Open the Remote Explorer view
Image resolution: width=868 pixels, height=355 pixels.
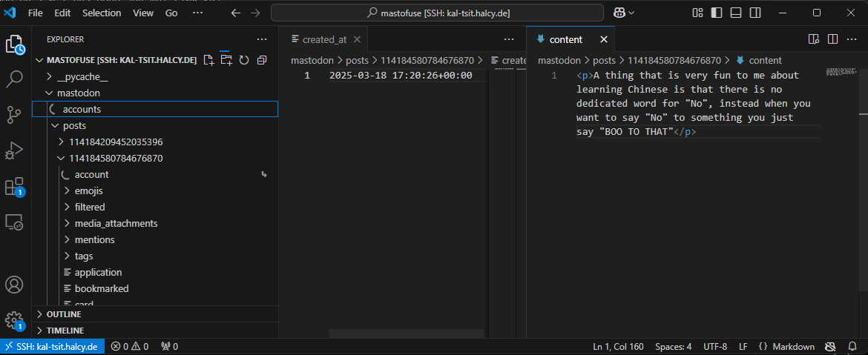point(15,222)
